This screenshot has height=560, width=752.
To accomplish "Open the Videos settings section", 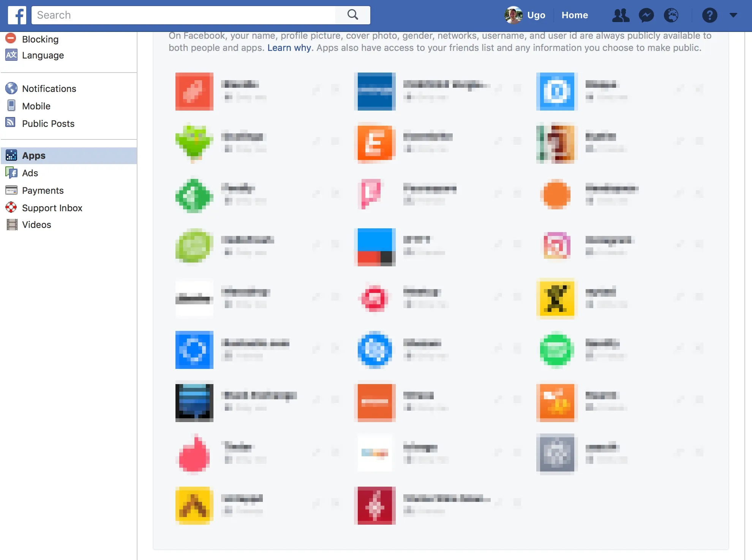I will [x=36, y=225].
